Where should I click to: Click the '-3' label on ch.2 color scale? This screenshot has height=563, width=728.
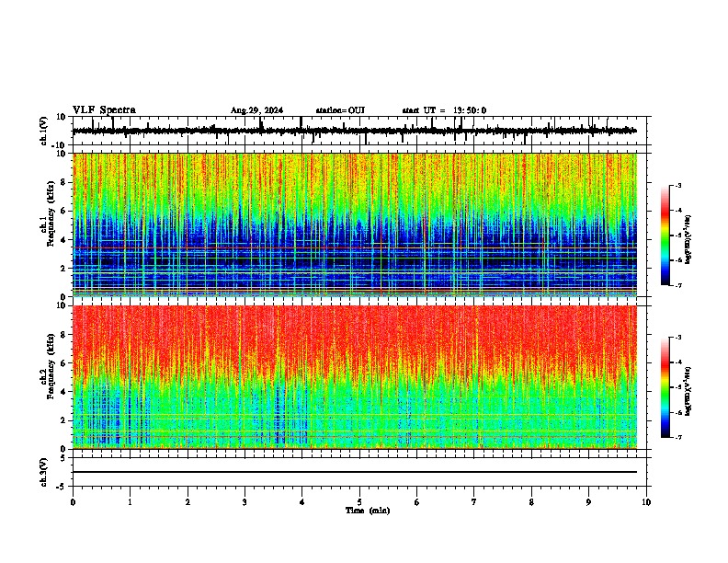[677, 338]
